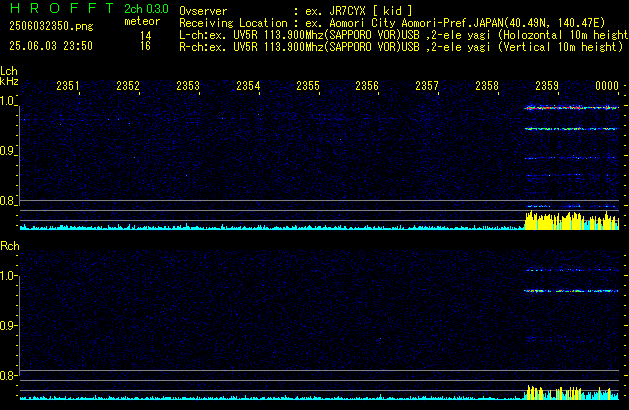
Task: Click the date stamp 25.06.03 23:50
Action: pos(51,46)
